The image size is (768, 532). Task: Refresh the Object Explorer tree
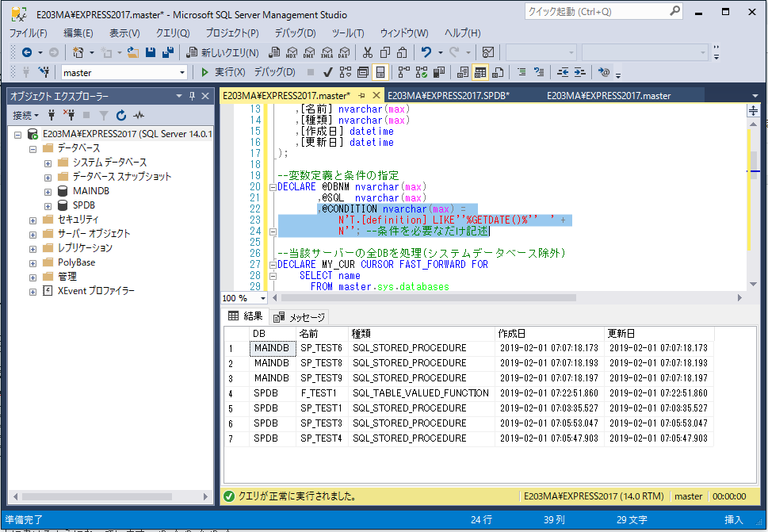point(121,115)
